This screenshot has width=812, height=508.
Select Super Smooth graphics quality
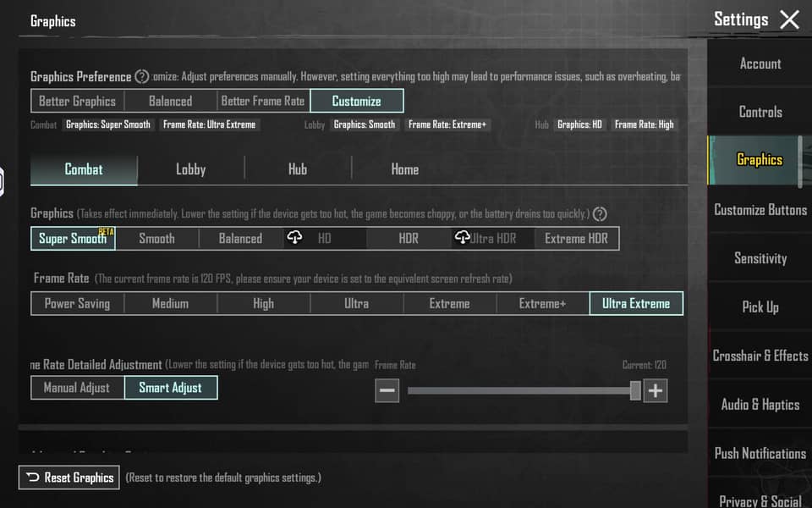73,238
